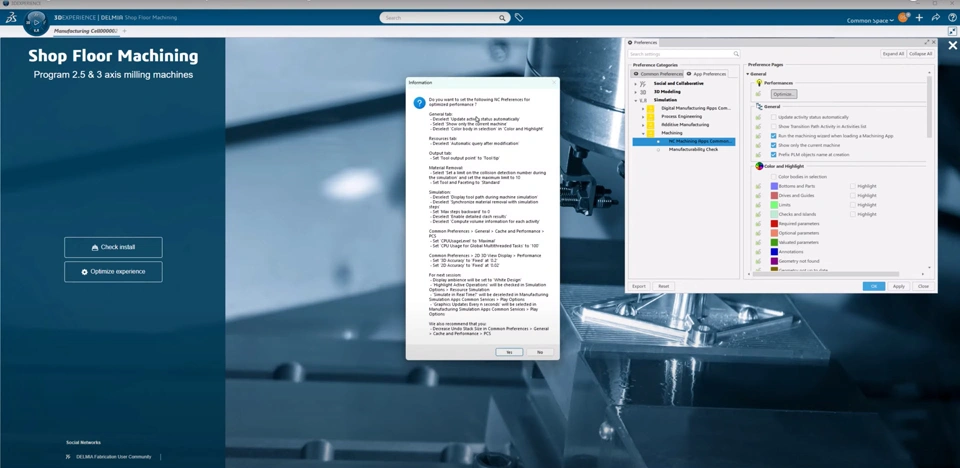The width and height of the screenshot is (960, 468).
Task: Collapse the Machining node
Action: click(x=643, y=133)
